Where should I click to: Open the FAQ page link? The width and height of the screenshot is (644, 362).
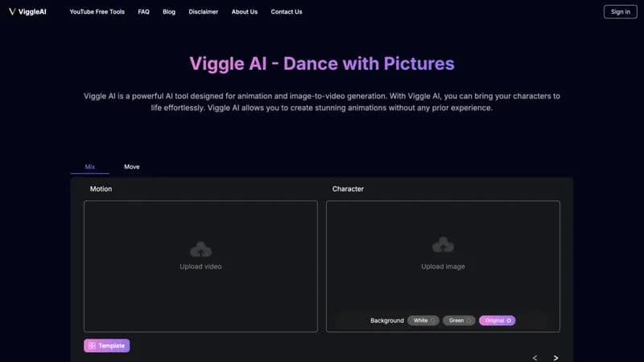(x=144, y=12)
